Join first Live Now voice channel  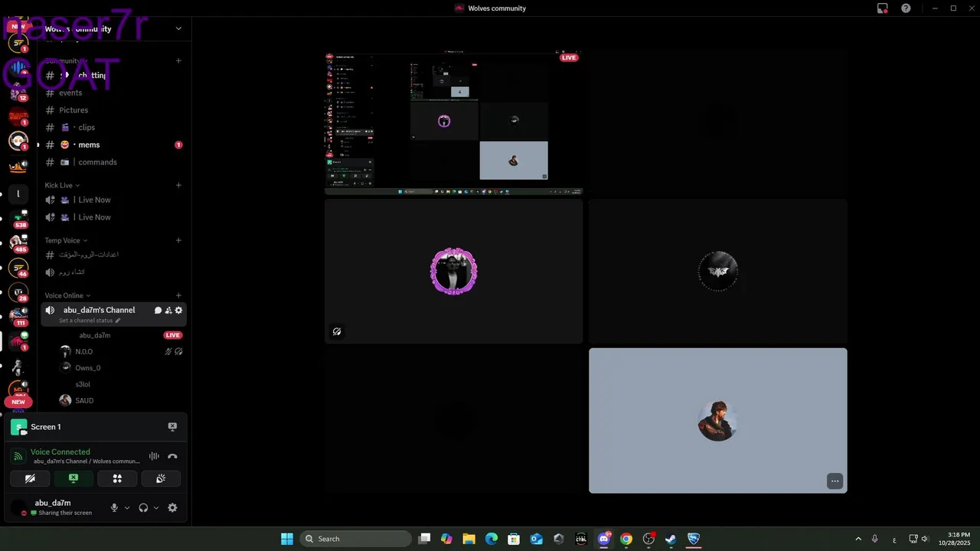[x=113, y=200]
